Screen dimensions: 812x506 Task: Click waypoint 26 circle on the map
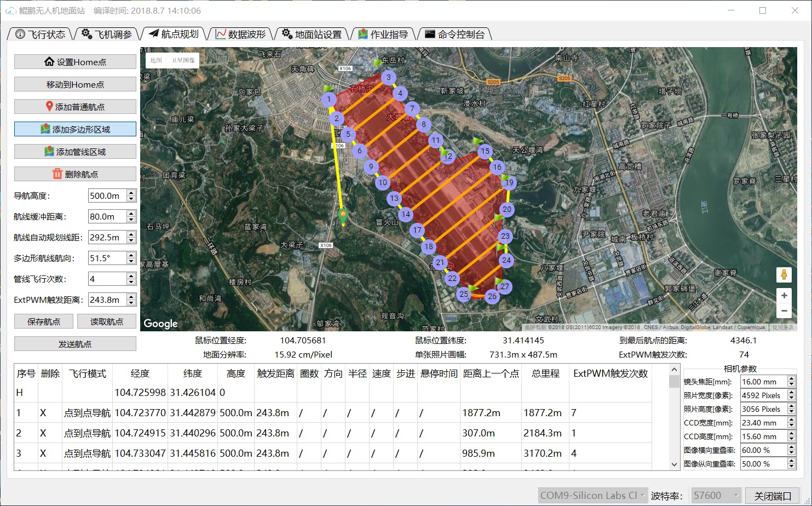pos(492,296)
